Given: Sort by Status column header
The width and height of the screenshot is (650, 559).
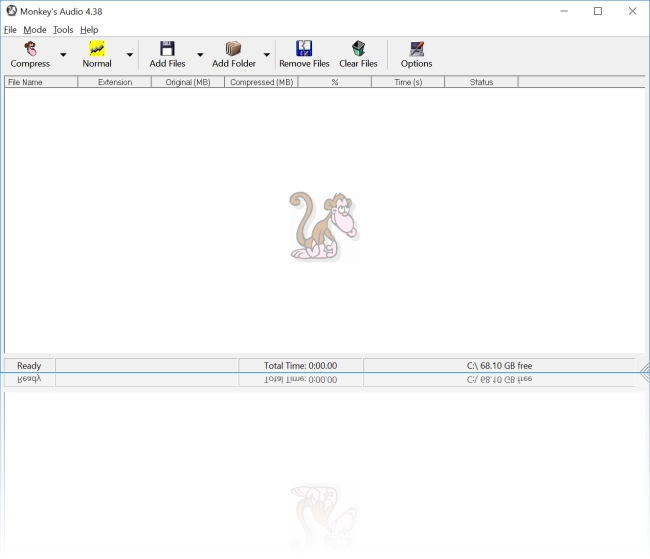Looking at the screenshot, I should pyautogui.click(x=481, y=82).
